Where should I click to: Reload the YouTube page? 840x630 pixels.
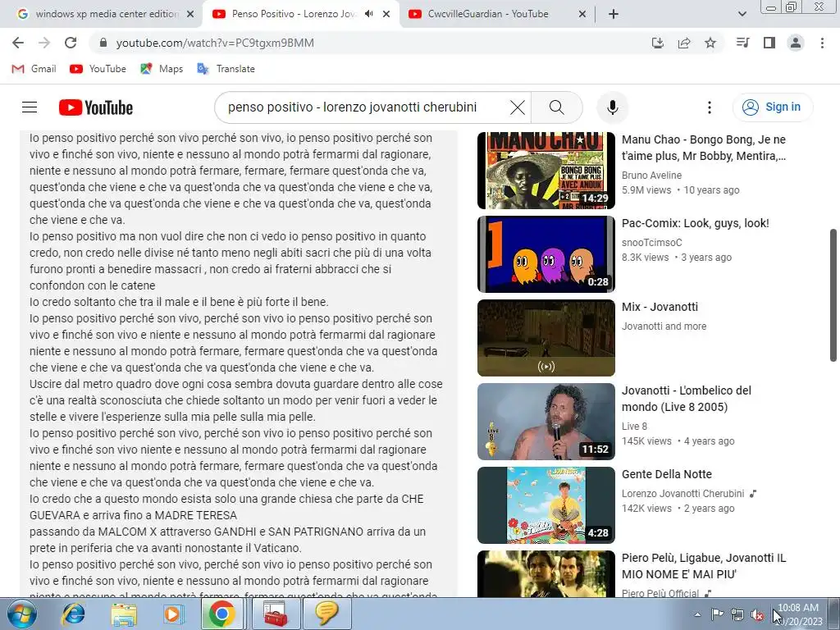(71, 43)
